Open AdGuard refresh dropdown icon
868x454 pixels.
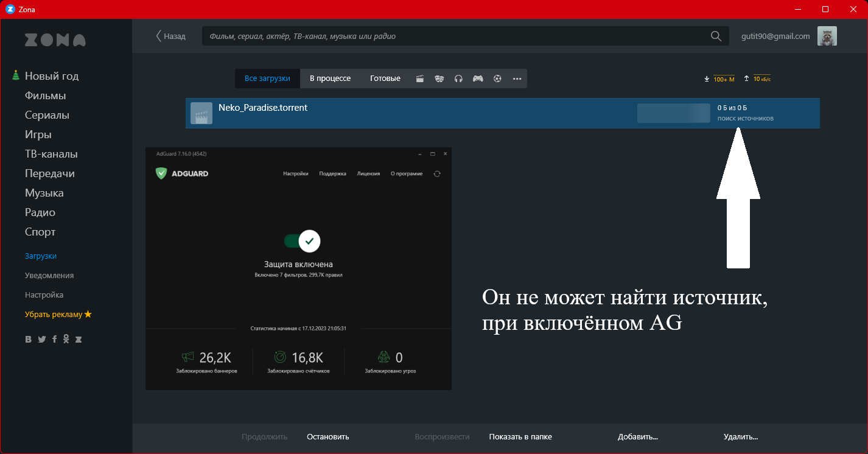pyautogui.click(x=437, y=173)
